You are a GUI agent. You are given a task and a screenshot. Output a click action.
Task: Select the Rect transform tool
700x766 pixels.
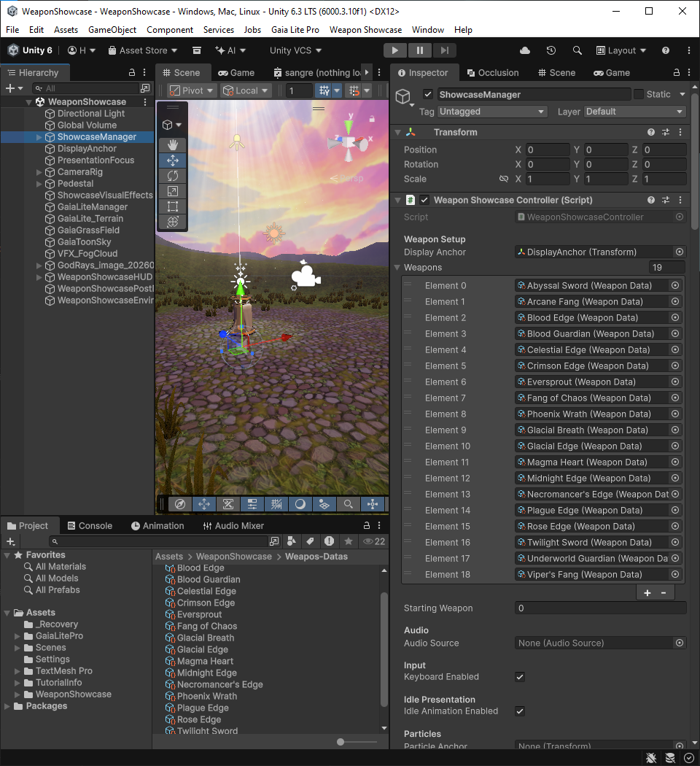click(172, 206)
